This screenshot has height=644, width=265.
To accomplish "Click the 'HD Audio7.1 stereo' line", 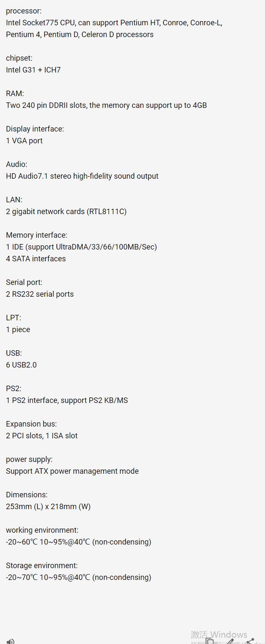I will click(82, 176).
